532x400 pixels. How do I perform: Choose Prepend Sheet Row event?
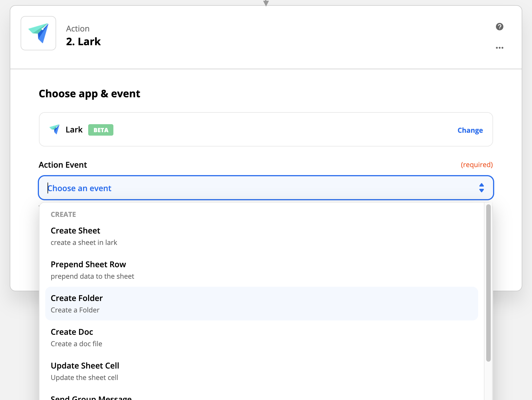click(x=88, y=264)
